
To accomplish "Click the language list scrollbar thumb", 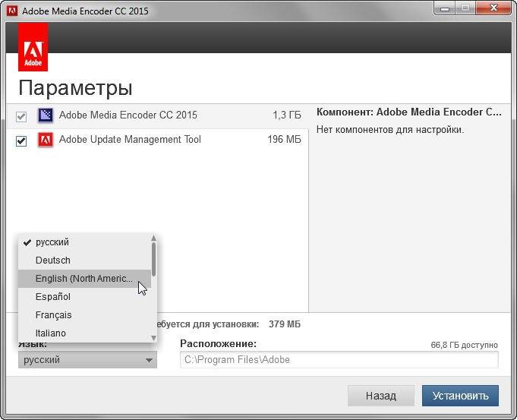I will pyautogui.click(x=153, y=259).
